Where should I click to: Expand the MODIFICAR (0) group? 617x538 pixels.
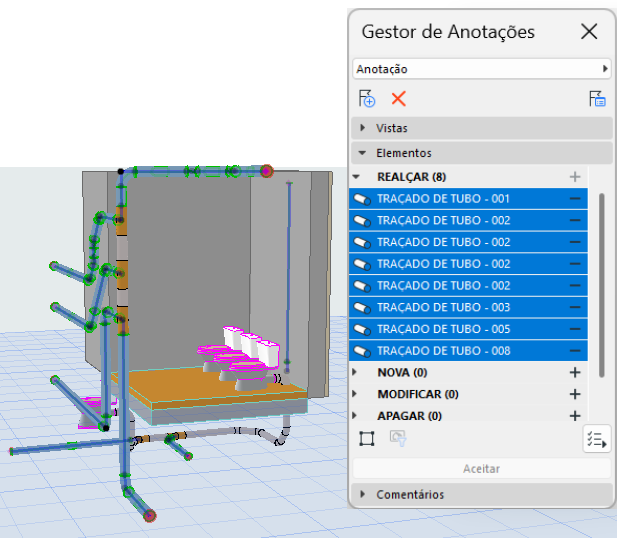[x=355, y=394]
